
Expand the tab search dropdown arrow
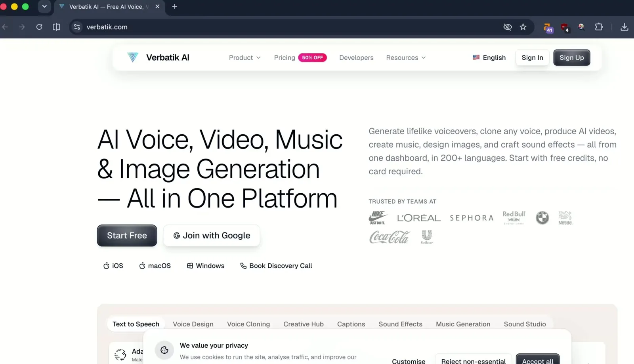point(44,6)
